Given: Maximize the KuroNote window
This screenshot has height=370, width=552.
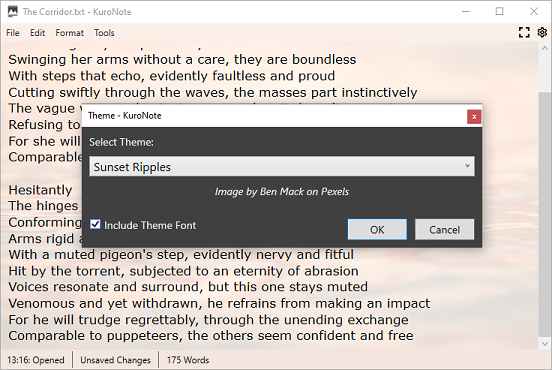Looking at the screenshot, I should (x=499, y=11).
